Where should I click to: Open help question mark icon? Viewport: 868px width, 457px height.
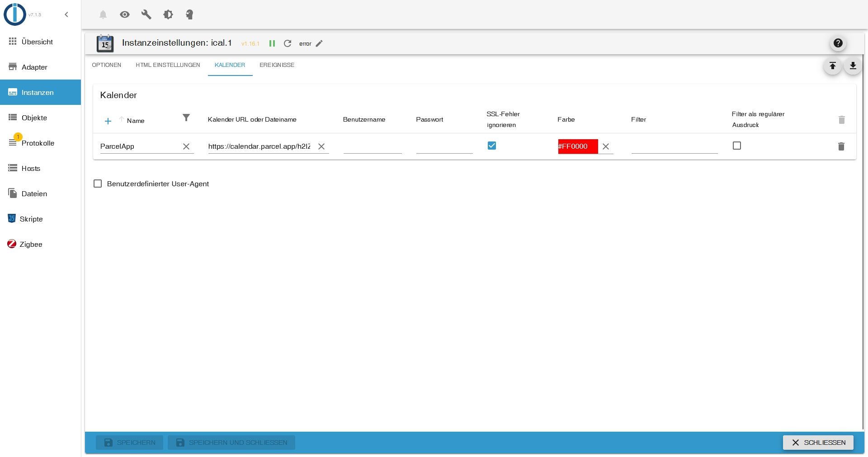coord(838,43)
